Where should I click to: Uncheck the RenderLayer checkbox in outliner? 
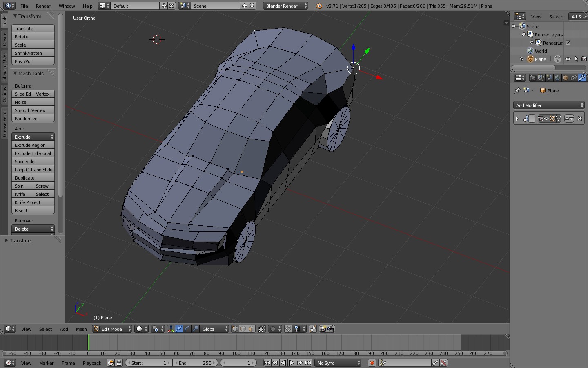pos(568,43)
